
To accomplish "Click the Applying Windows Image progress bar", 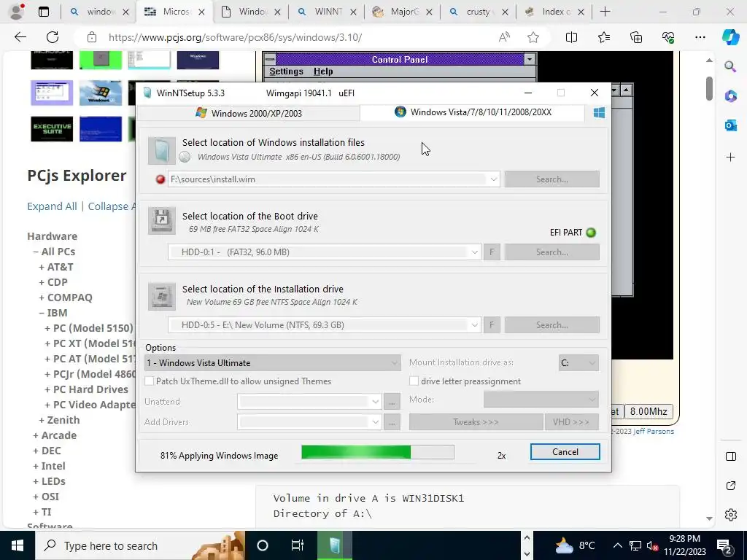I will (x=378, y=452).
